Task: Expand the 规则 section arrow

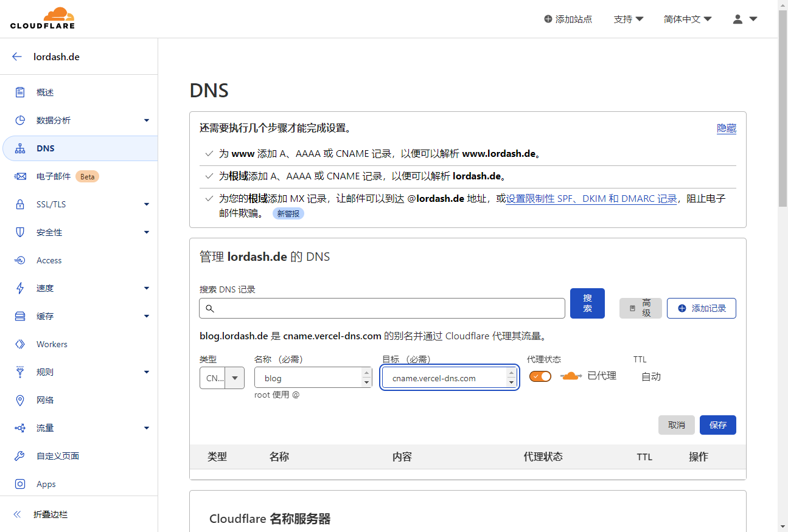Action: click(147, 372)
